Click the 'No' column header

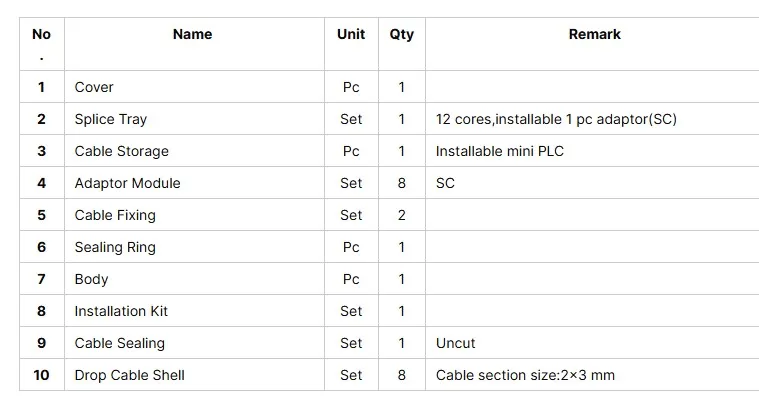[41, 34]
